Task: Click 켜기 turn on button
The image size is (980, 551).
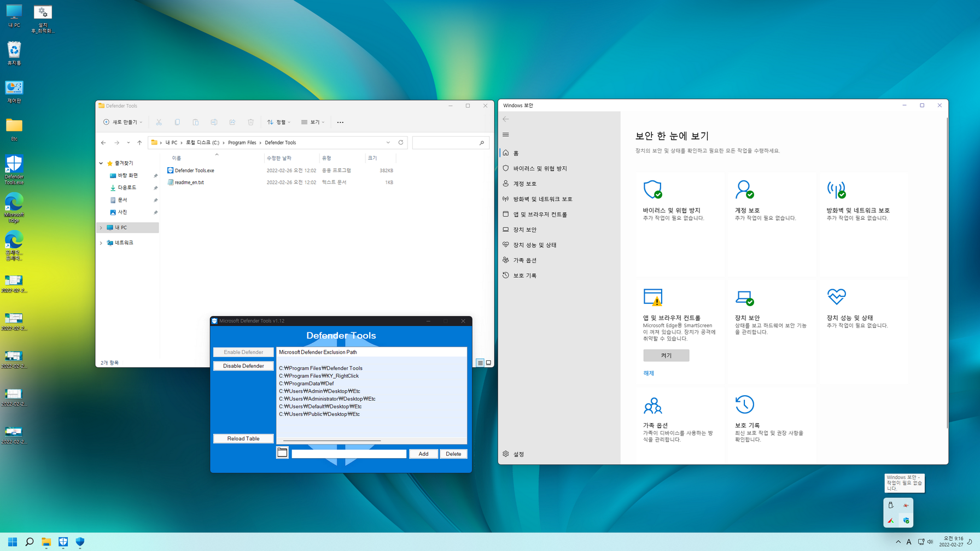Action: tap(666, 355)
